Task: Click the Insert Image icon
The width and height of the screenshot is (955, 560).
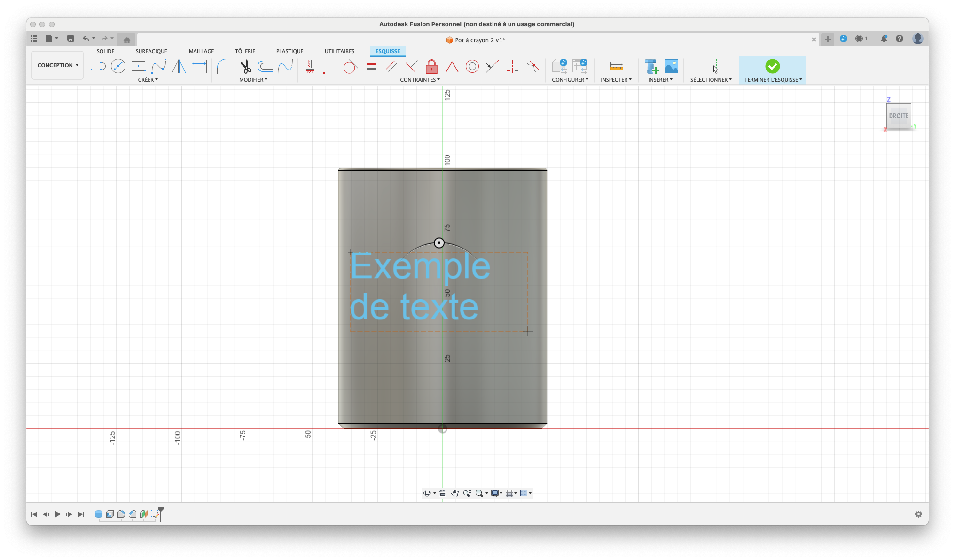Action: (671, 66)
